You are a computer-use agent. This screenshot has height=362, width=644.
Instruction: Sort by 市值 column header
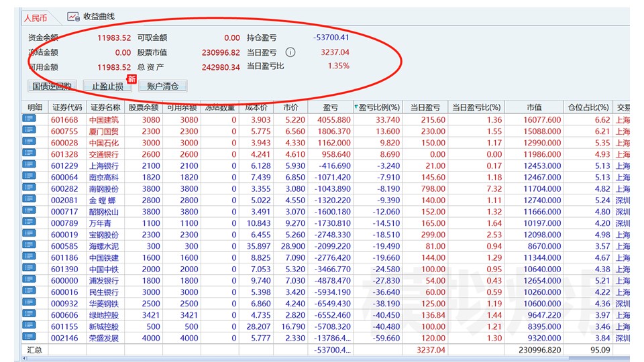tap(535, 107)
